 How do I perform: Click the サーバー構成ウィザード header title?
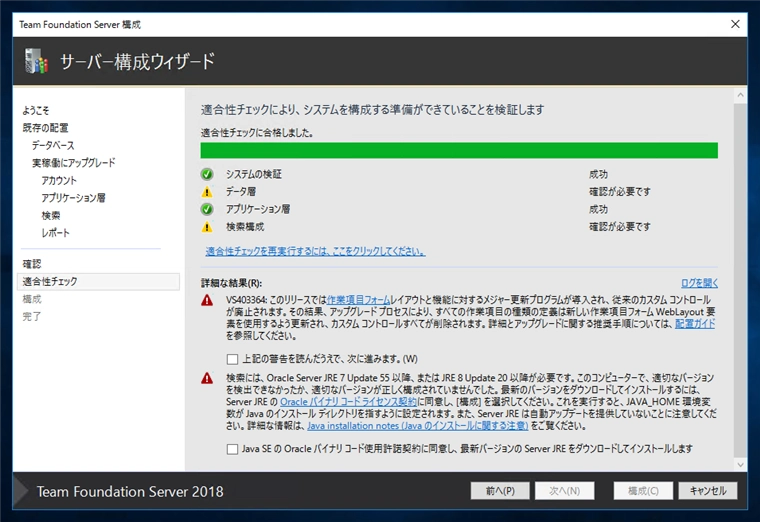point(137,62)
